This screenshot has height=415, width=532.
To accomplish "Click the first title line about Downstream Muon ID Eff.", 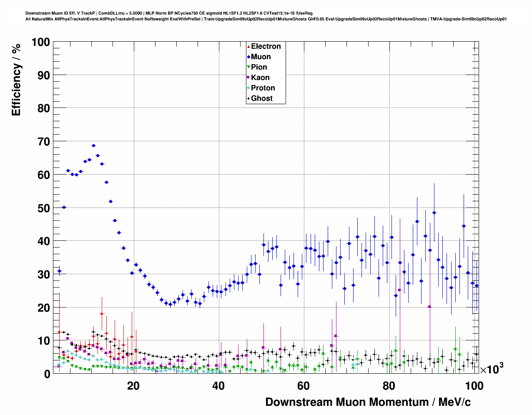I will pyautogui.click(x=169, y=13).
